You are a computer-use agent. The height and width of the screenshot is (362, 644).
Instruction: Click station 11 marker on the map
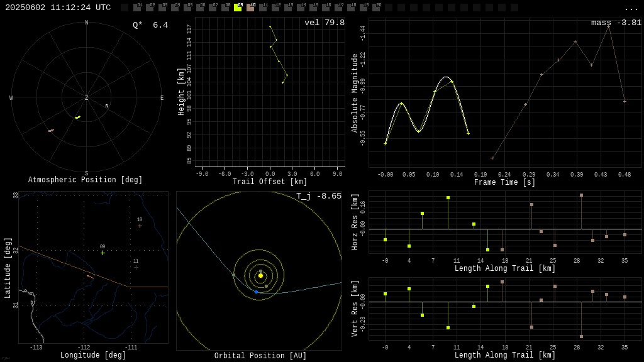point(136,267)
